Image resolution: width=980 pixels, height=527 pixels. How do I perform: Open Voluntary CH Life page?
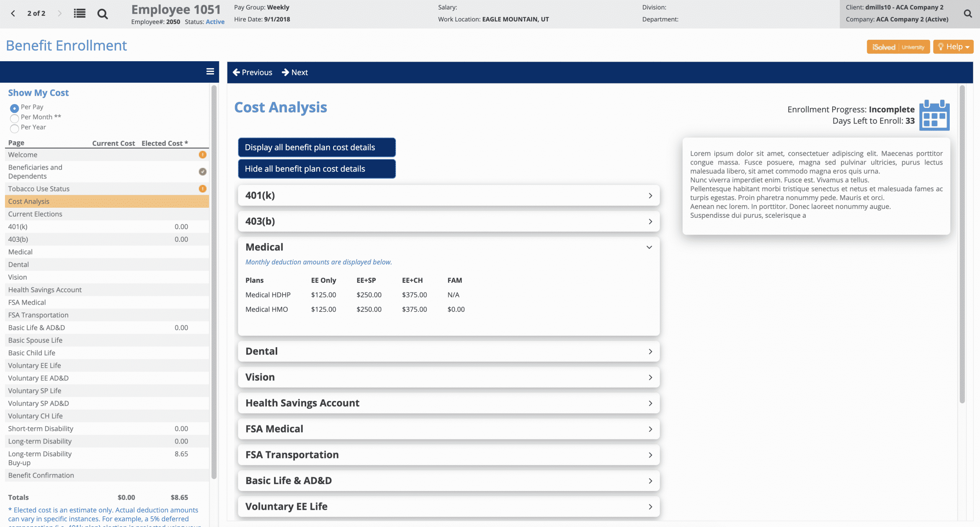click(x=35, y=416)
